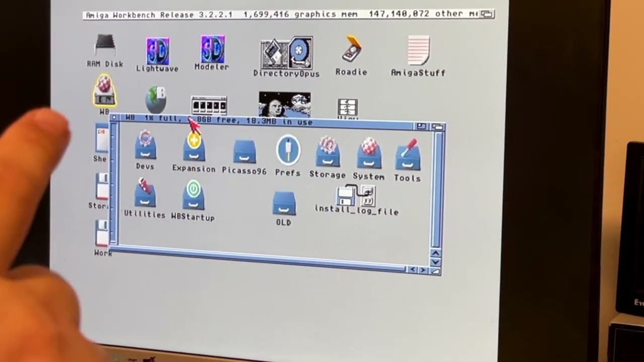Select the portrait picture icon on desktop
This screenshot has width=644, height=362.
coord(285,104)
